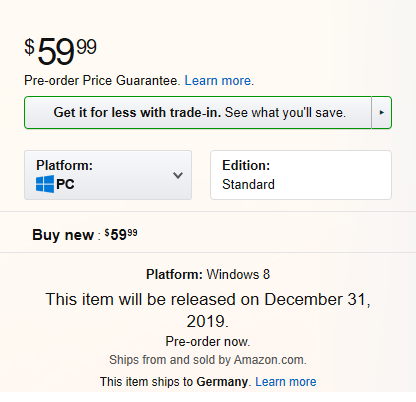Click the small $59.99 after Buy new
This screenshot has height=402, width=416.
tap(121, 234)
